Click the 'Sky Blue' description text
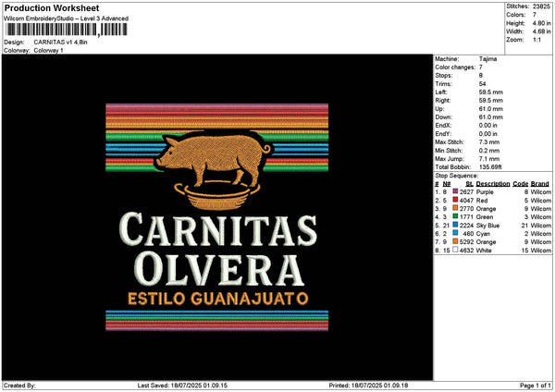555x392 pixels. tap(487, 226)
